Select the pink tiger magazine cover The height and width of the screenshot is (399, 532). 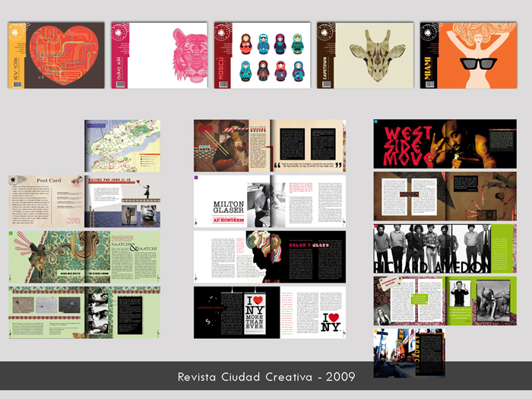[x=161, y=55]
